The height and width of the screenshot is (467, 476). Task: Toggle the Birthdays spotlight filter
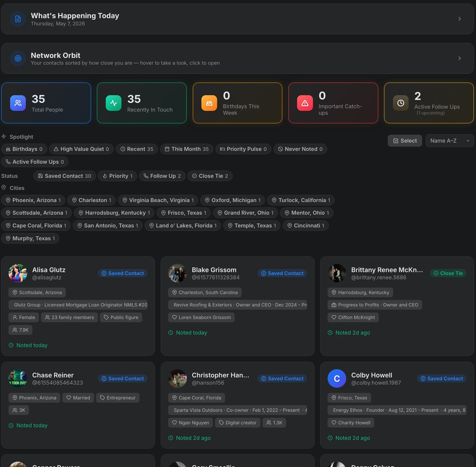(24, 149)
